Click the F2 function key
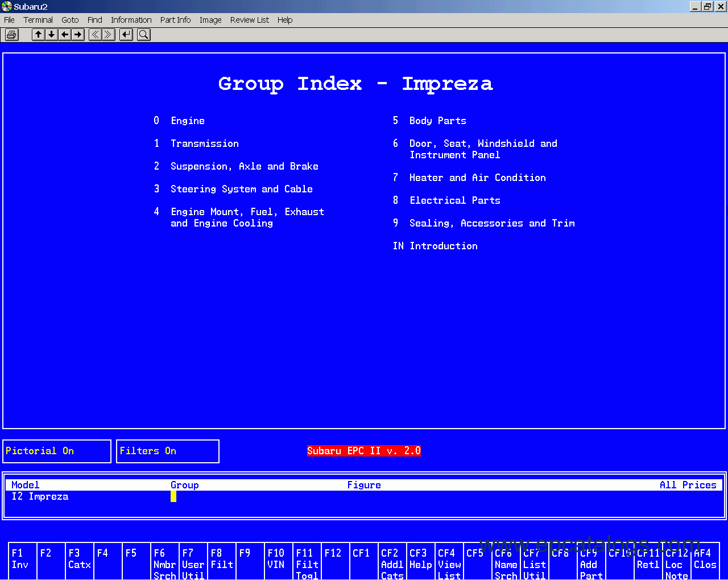Screen dimensions: 728x580 (x=51, y=562)
